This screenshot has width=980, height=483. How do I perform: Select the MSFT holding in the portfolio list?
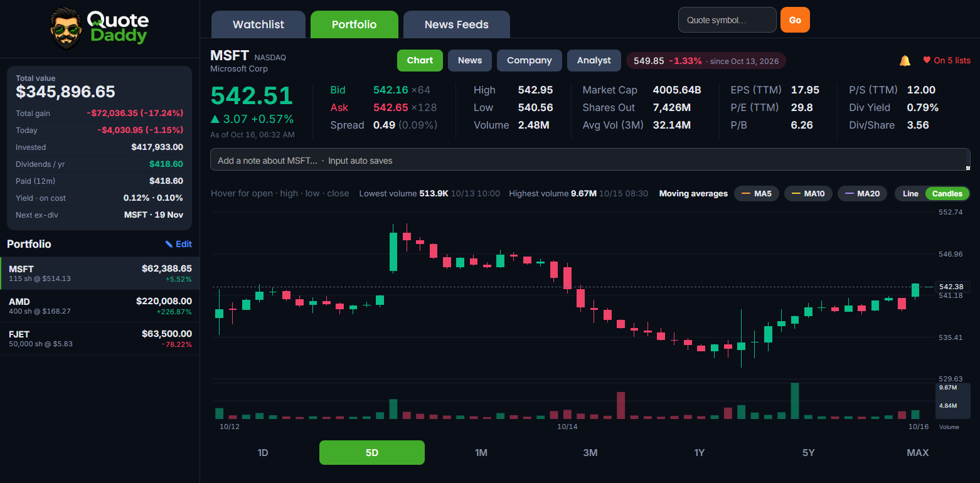100,273
